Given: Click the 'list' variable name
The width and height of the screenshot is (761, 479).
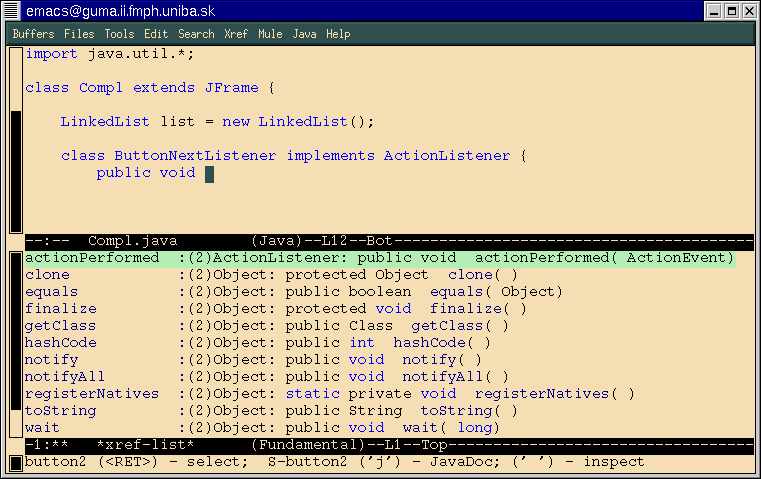Looking at the screenshot, I should 178,122.
